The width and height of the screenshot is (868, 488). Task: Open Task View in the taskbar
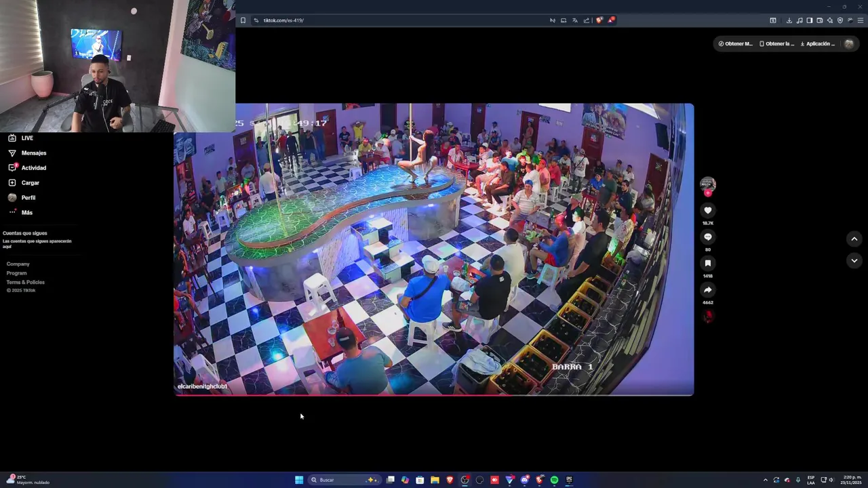[391, 480]
